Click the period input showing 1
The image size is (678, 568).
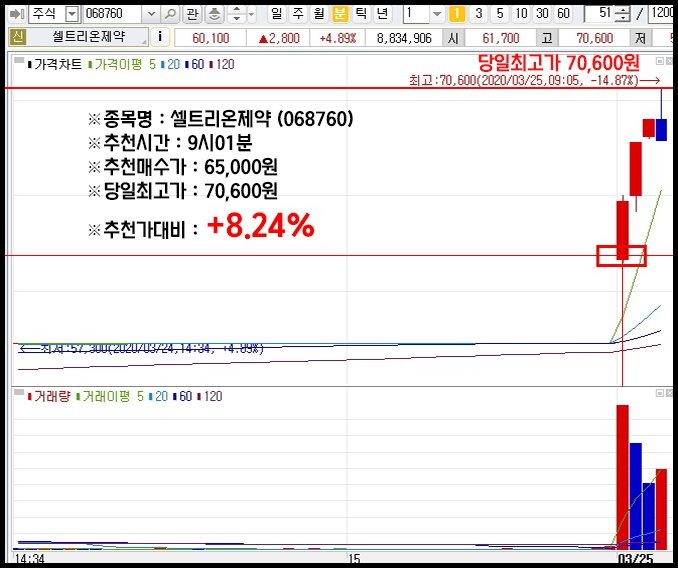click(x=416, y=14)
